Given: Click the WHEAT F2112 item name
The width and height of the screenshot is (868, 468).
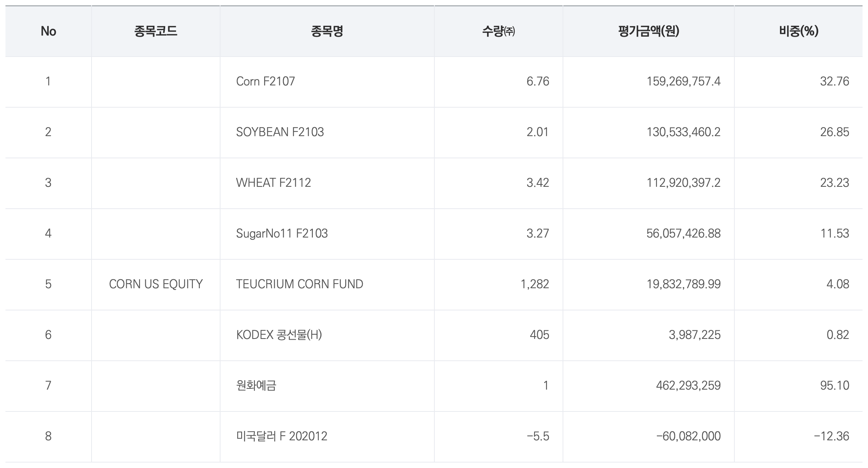Looking at the screenshot, I should [273, 183].
